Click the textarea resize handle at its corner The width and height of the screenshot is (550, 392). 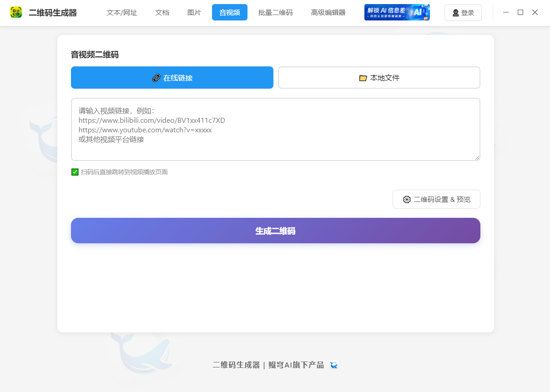tap(478, 158)
